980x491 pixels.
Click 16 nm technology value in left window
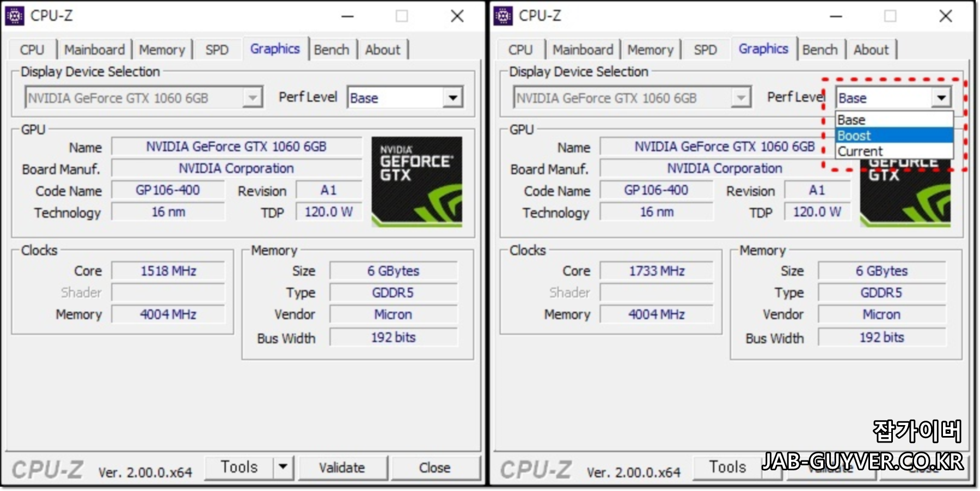pos(168,212)
